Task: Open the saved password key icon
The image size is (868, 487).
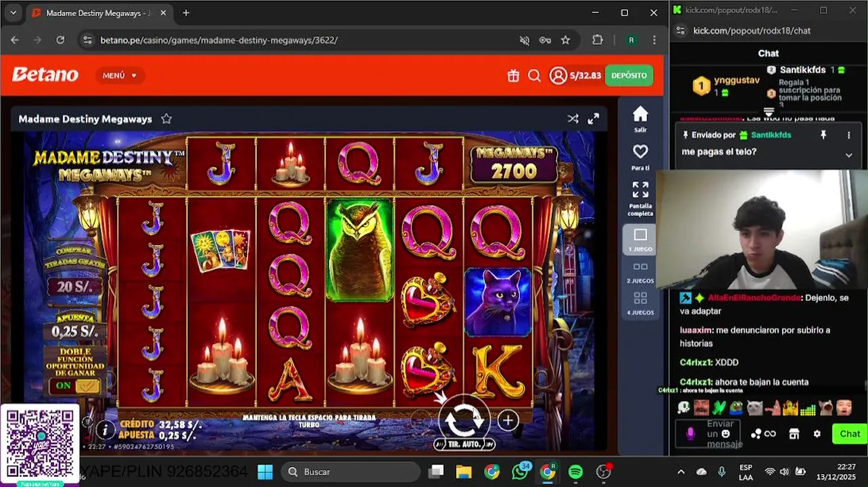Action: click(545, 40)
